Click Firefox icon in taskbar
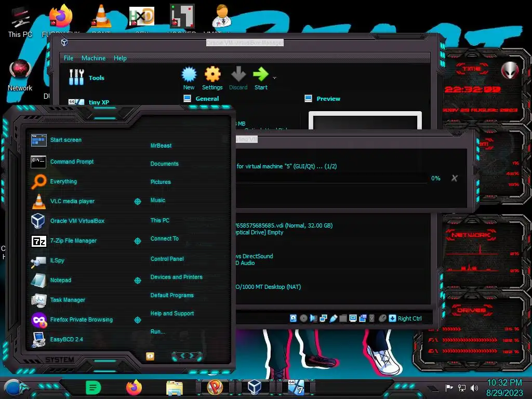Viewport: 532px width, 399px height. point(134,388)
